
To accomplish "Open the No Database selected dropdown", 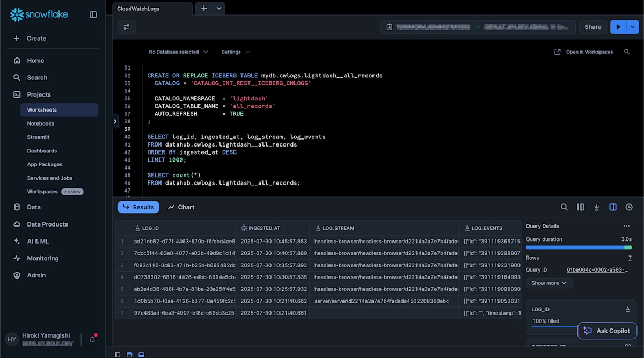I will [x=178, y=52].
